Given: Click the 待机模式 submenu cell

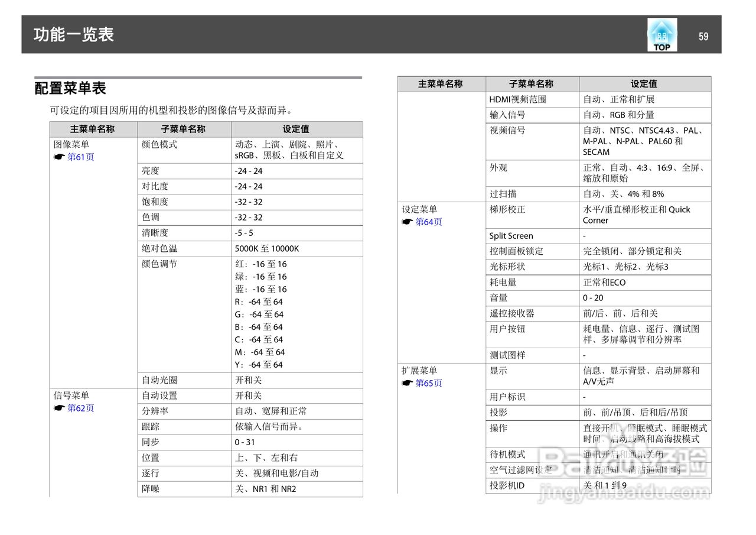Looking at the screenshot, I should coord(532,455).
